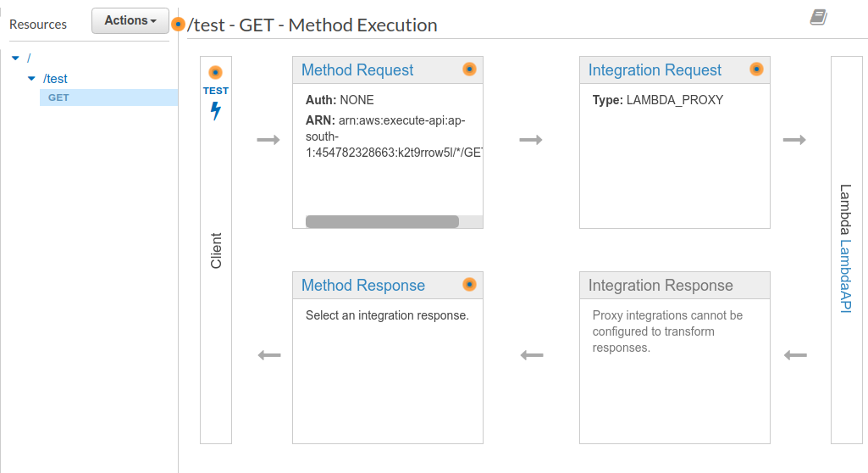Open the Method Response settings link

(x=363, y=285)
